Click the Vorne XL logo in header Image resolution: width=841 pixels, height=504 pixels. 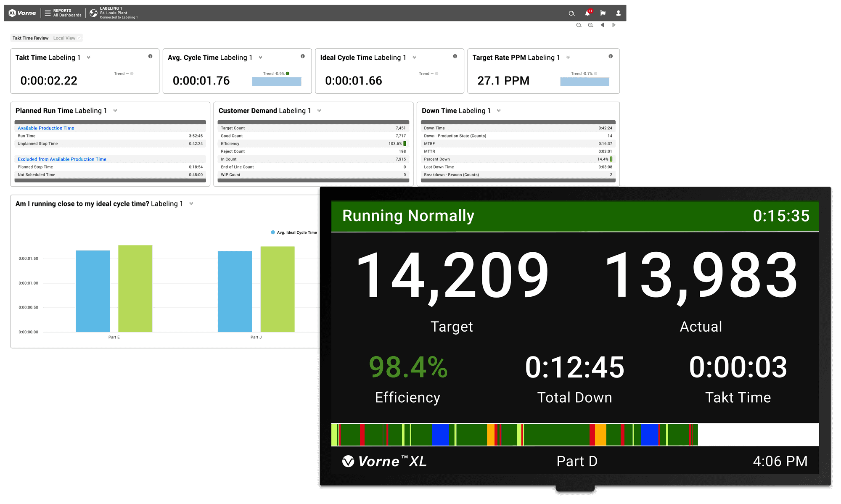[22, 13]
